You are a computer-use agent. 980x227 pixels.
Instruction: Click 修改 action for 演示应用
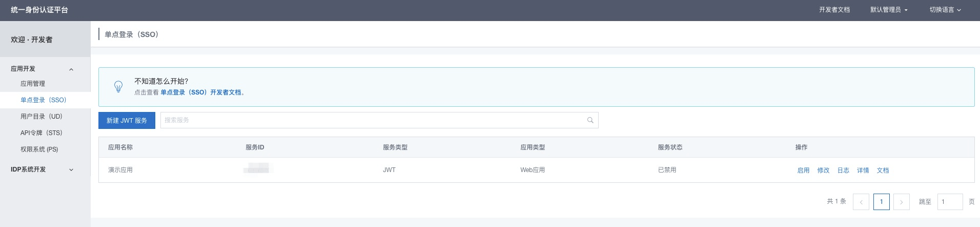coord(823,171)
